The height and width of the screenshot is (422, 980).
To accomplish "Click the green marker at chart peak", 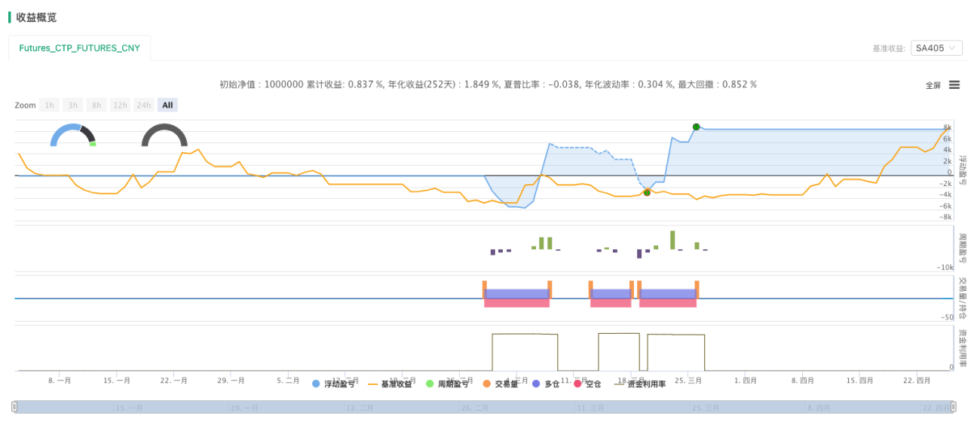I will click(x=696, y=127).
